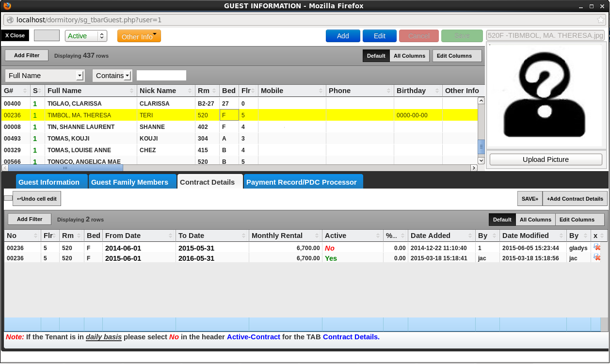Open the Active status dropdown
Image resolution: width=610 pixels, height=364 pixels.
[x=85, y=36]
